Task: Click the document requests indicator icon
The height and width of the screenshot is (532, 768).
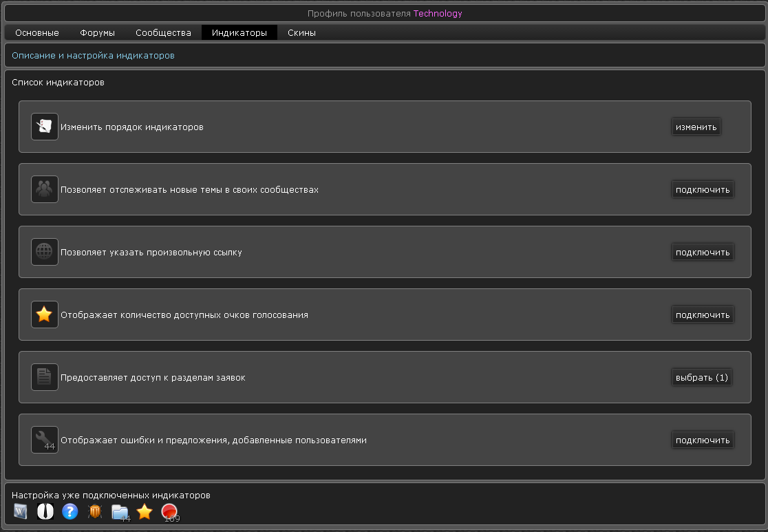Action: 45,377
